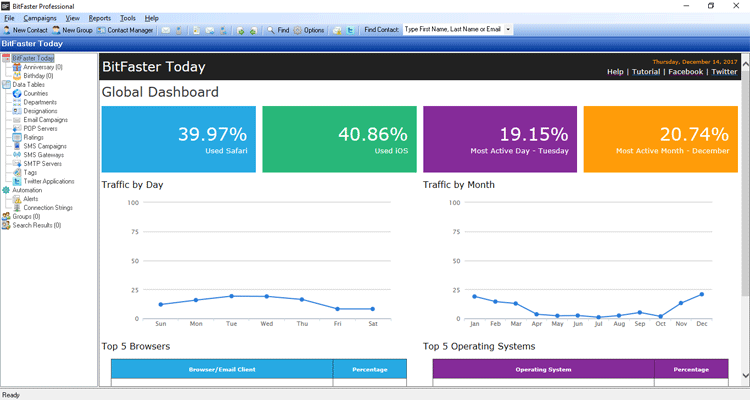This screenshot has height=400, width=750.
Task: Select Search Results (0) in the tree
Action: click(x=36, y=225)
